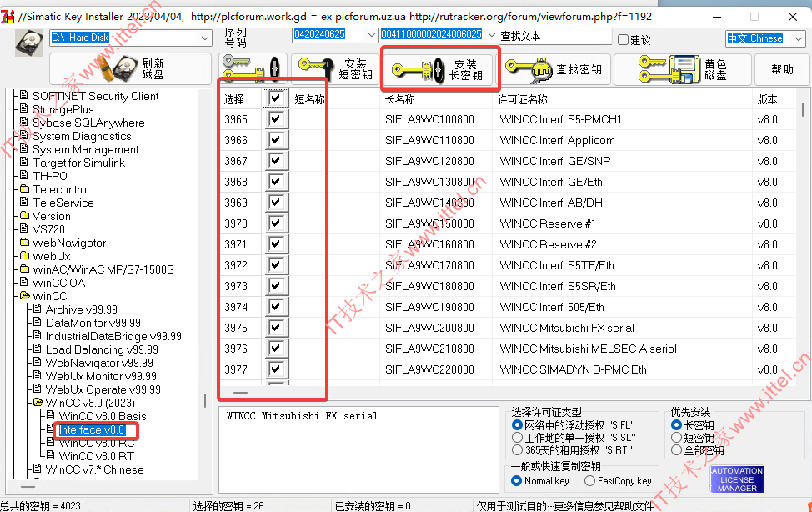Open the Telecontrol folder node

point(61,189)
